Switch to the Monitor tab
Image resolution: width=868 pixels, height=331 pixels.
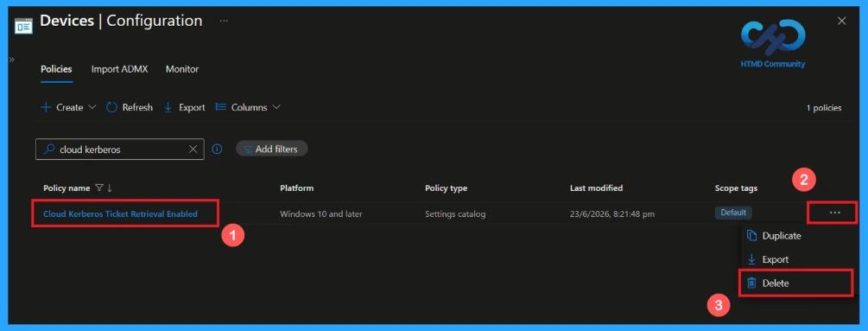[x=182, y=69]
